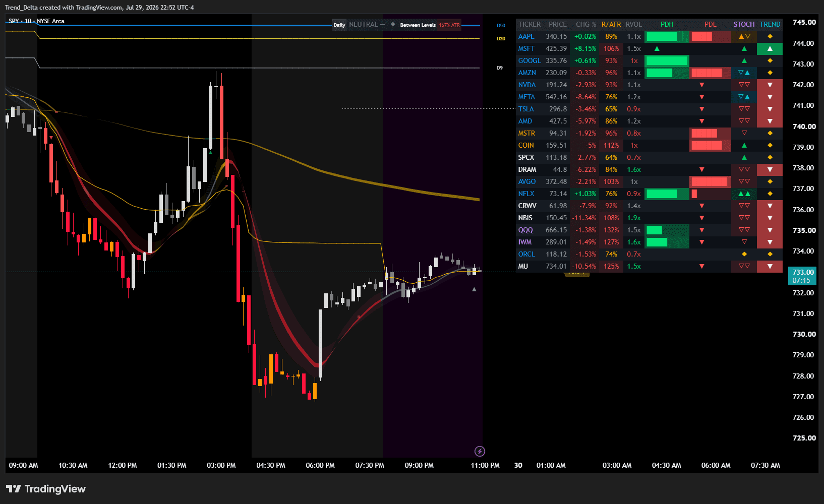Click the lightning bolt icon on chart

click(480, 451)
